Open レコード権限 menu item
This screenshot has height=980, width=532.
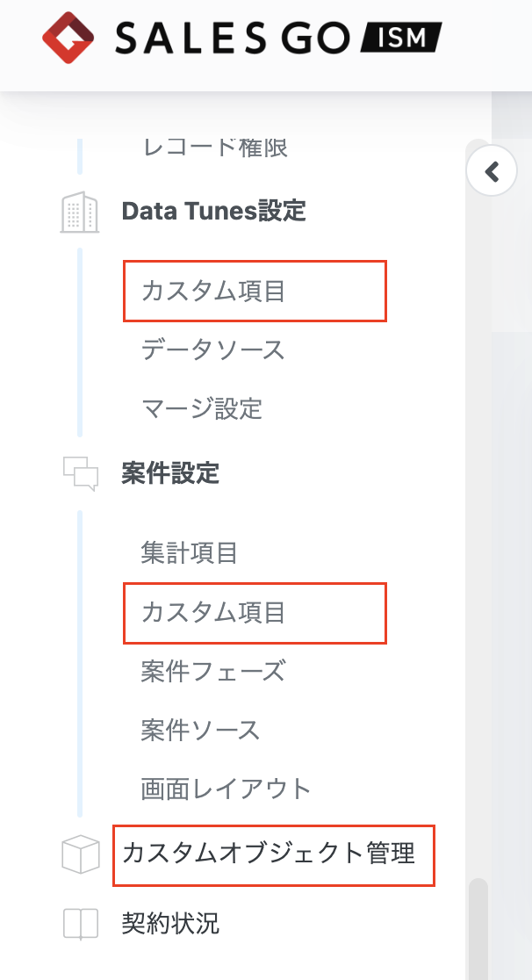coord(214,147)
